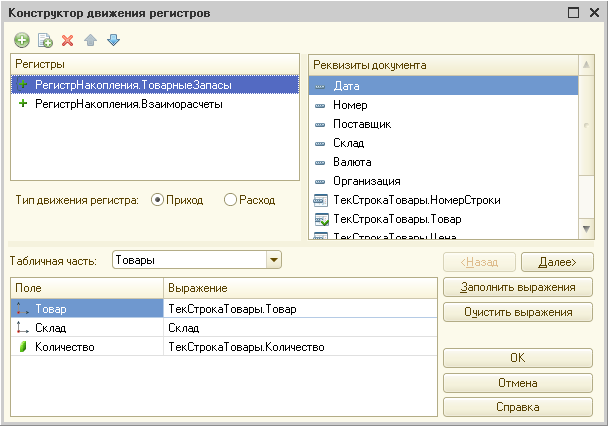Viewport: 608px width, 426px height.
Task: Click the add-by-copy document icon
Action: point(45,40)
